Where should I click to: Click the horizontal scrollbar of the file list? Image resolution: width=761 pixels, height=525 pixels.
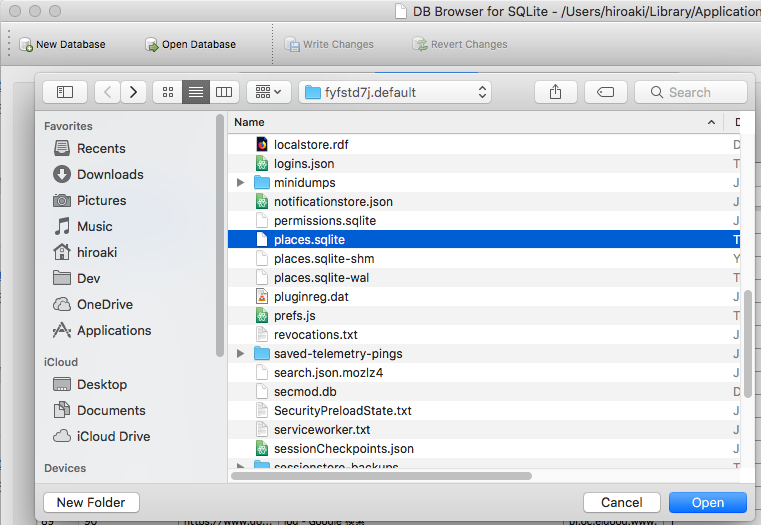[x=381, y=476]
